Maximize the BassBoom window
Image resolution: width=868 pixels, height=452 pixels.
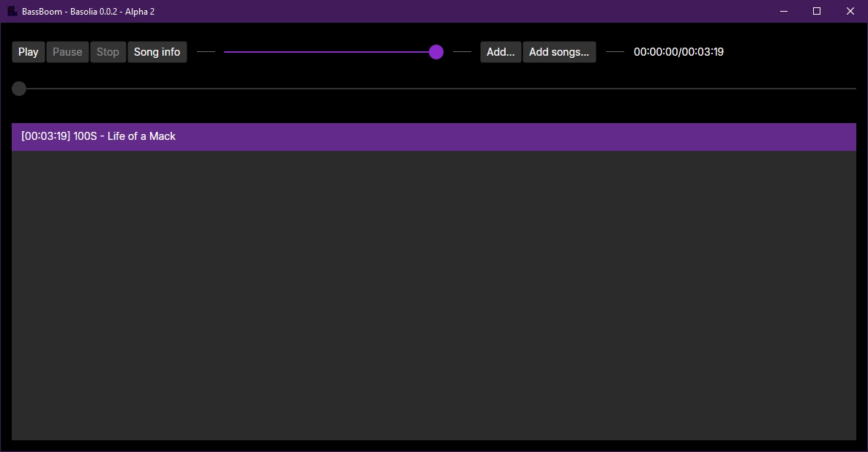coord(817,11)
